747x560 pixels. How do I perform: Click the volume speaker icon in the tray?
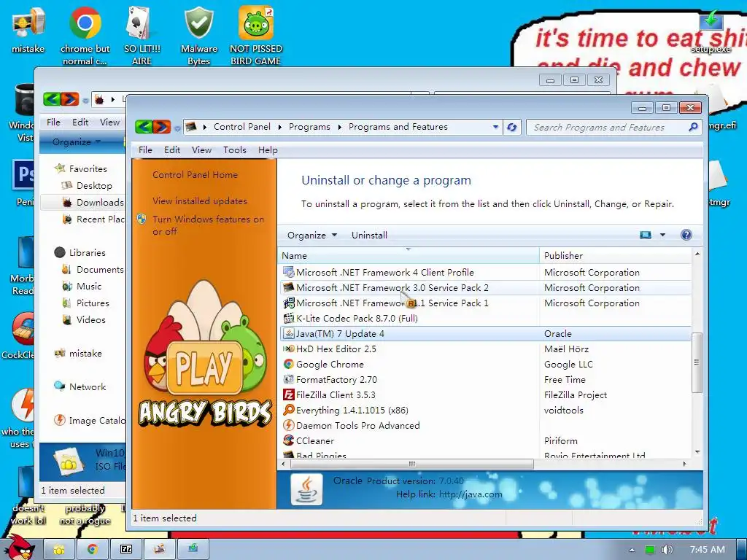click(x=667, y=550)
